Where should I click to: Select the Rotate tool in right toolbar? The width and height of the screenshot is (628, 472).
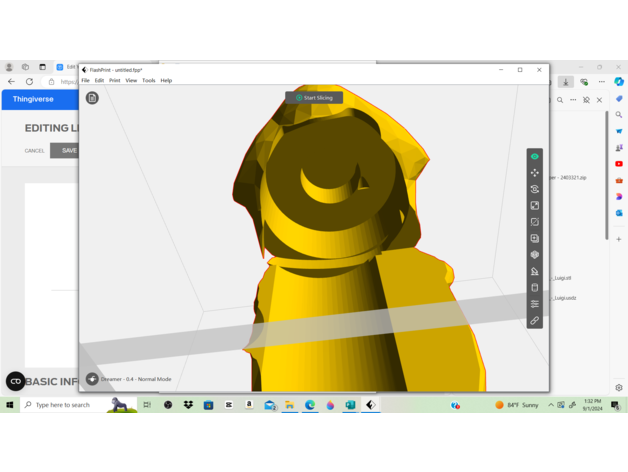point(534,189)
